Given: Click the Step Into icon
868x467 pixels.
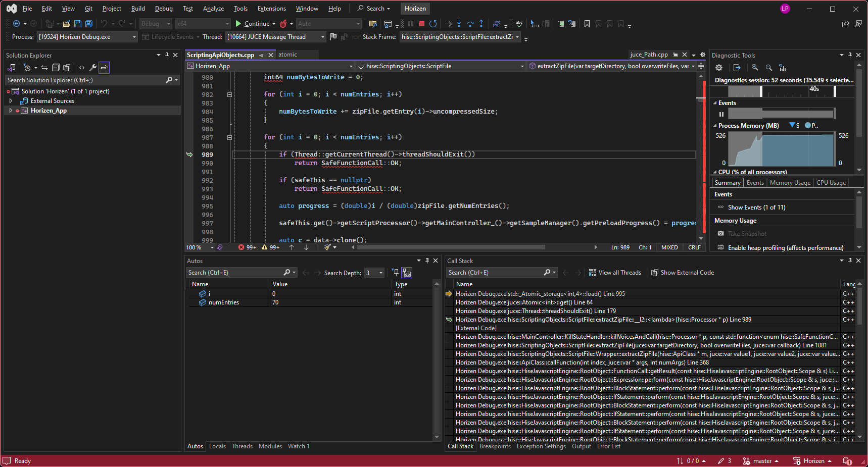Looking at the screenshot, I should [459, 24].
